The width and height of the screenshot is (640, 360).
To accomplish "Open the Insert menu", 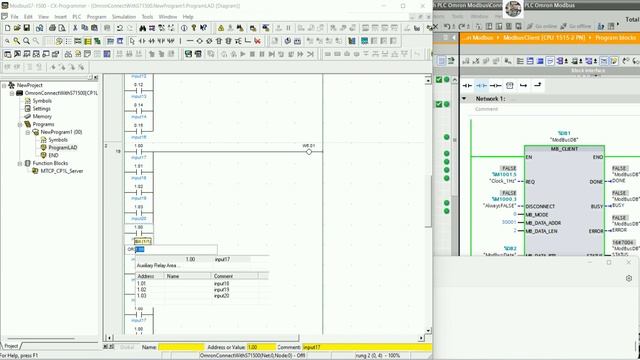I will pos(60,17).
